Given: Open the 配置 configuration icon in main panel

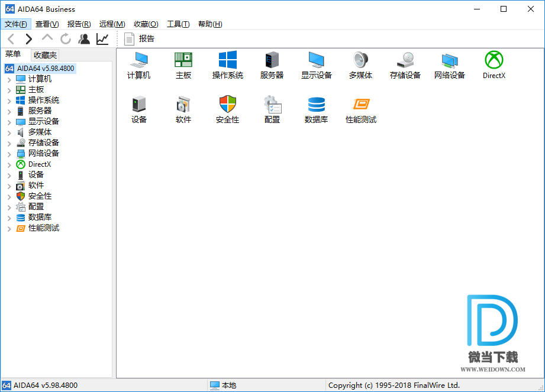Looking at the screenshot, I should pos(272,110).
